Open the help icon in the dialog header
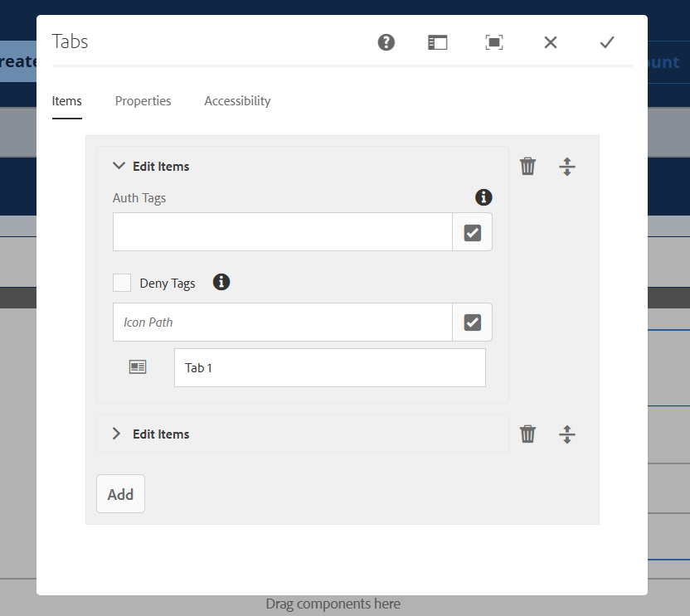 [386, 41]
